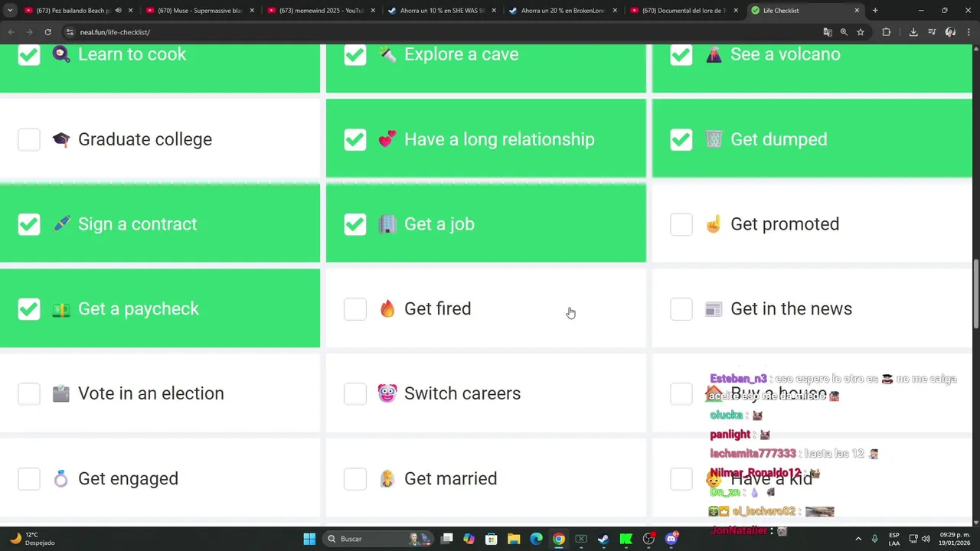Open Discord from the taskbar
Screen dimensions: 980x551
coord(671,539)
